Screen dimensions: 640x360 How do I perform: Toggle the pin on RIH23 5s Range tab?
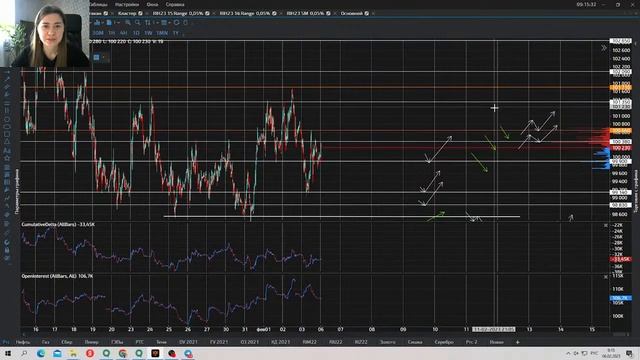274,13
